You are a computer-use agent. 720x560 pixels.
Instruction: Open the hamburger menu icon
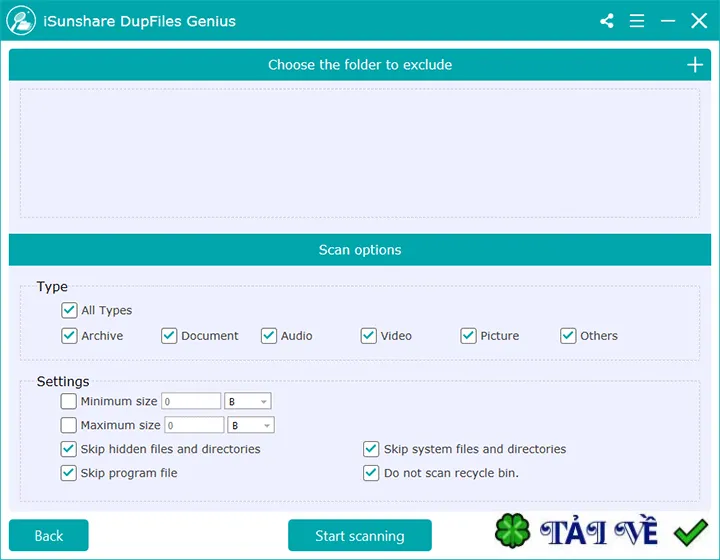637,21
